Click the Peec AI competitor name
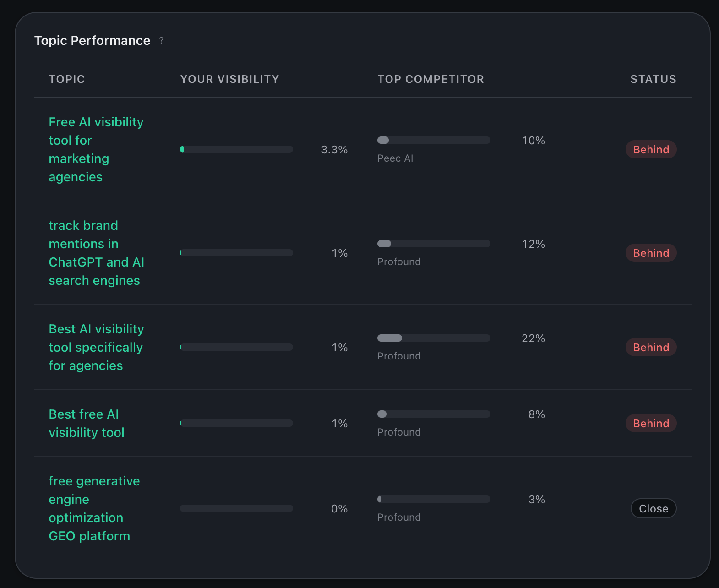Image resolution: width=719 pixels, height=588 pixels. [395, 158]
